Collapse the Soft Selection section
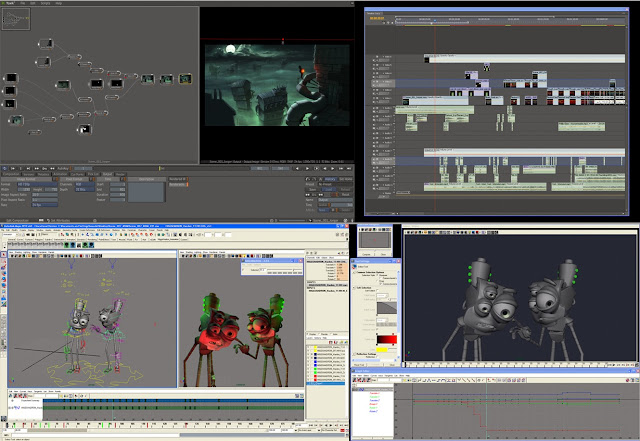Image resolution: width=640 pixels, height=441 pixels. (x=354, y=287)
